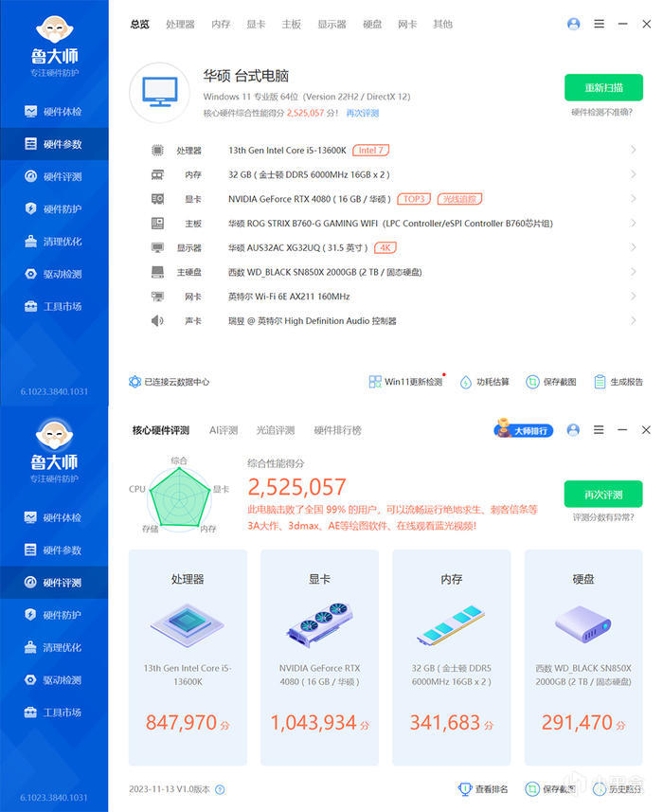
Task: Click the 内存 score card 341,683
Action: (x=452, y=658)
